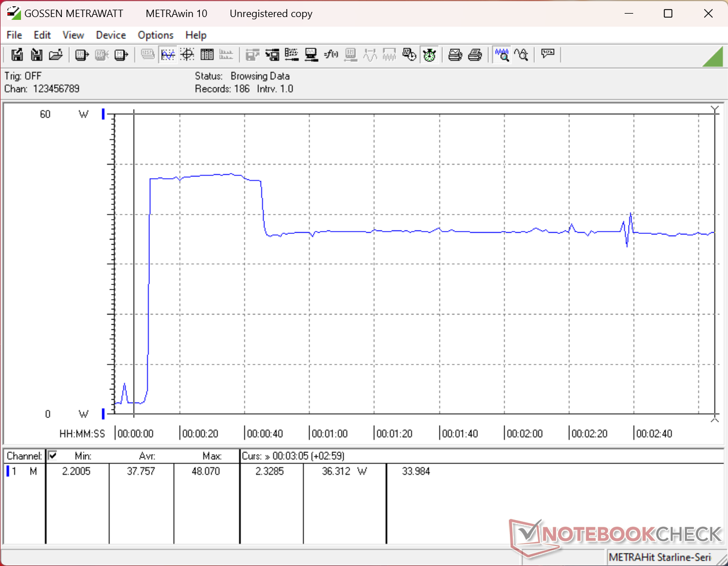Click the 00:02:40 time axis label
The height and width of the screenshot is (566, 728).
point(654,434)
